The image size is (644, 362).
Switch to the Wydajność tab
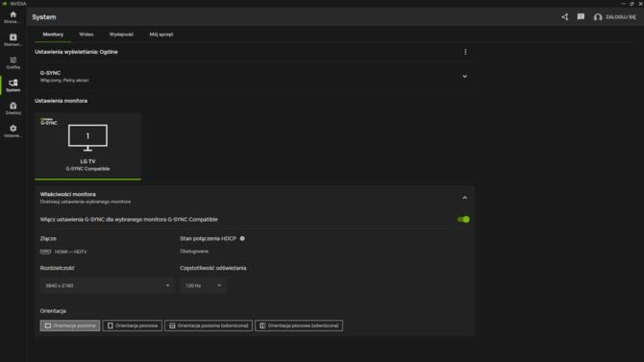[121, 35]
